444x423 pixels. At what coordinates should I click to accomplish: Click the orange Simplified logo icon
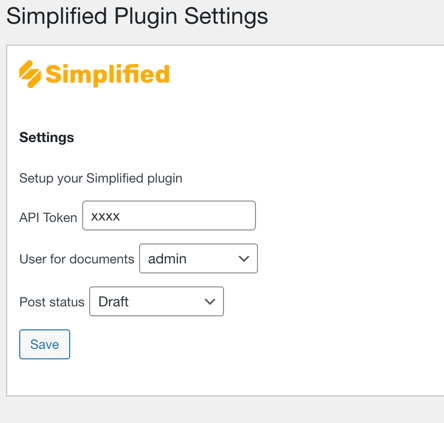tap(30, 74)
